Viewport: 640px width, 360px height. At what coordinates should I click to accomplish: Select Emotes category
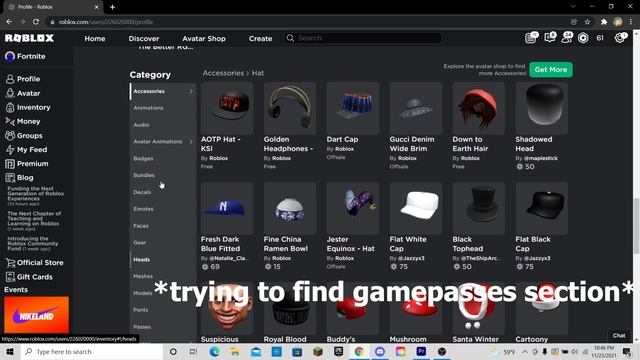pos(143,209)
